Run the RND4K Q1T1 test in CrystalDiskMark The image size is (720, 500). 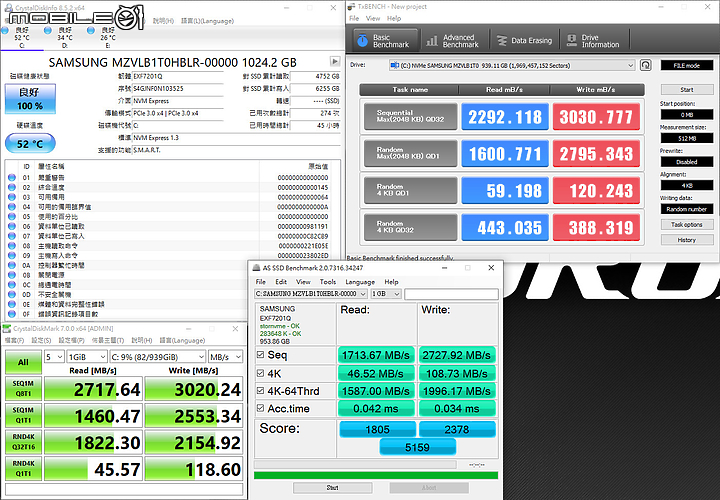(23, 469)
